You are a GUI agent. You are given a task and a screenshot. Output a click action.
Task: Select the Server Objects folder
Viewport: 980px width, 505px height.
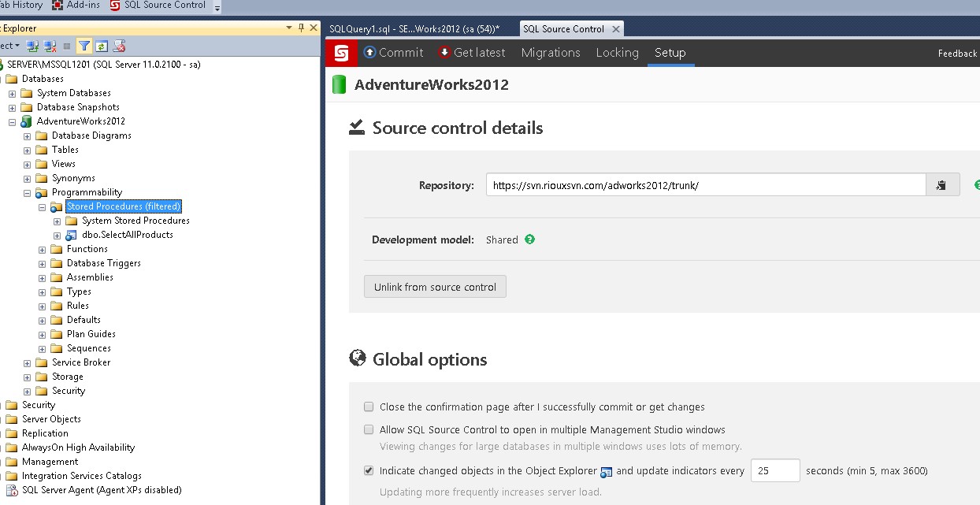[x=51, y=419]
